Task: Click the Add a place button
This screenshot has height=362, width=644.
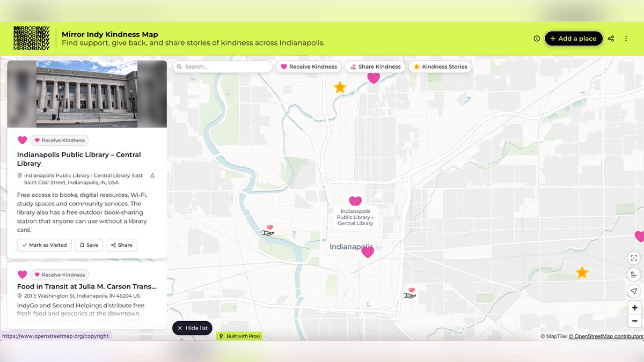Action: [574, 39]
